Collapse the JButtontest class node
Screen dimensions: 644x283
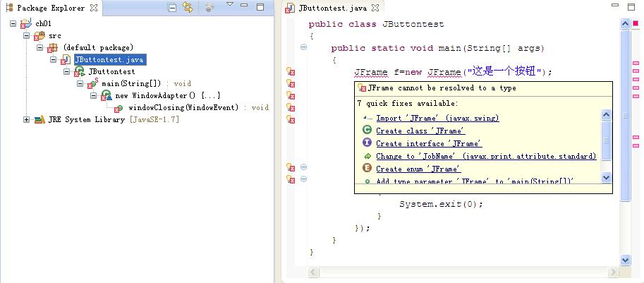click(66, 71)
